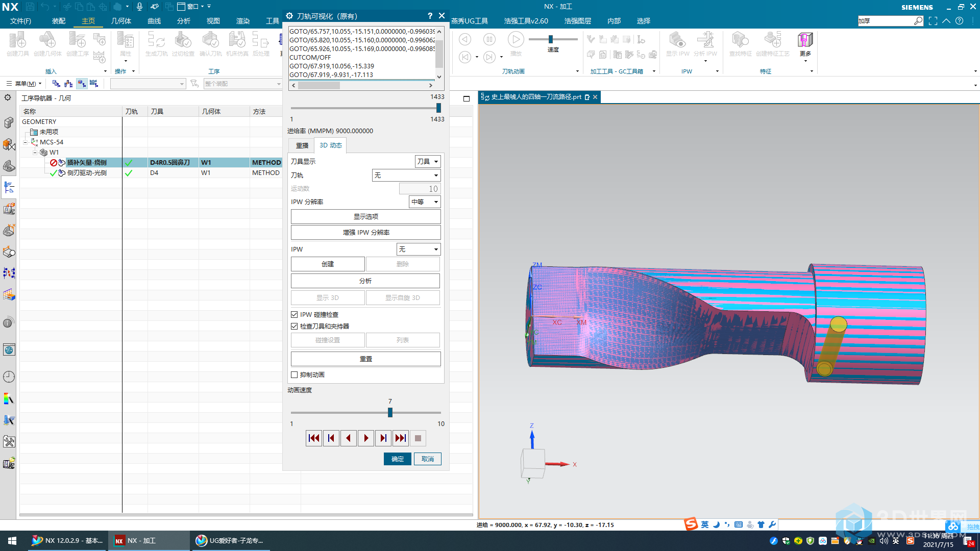The image size is (980, 551).
Task: Click the ribbon 速度 slider handle
Action: click(x=551, y=39)
